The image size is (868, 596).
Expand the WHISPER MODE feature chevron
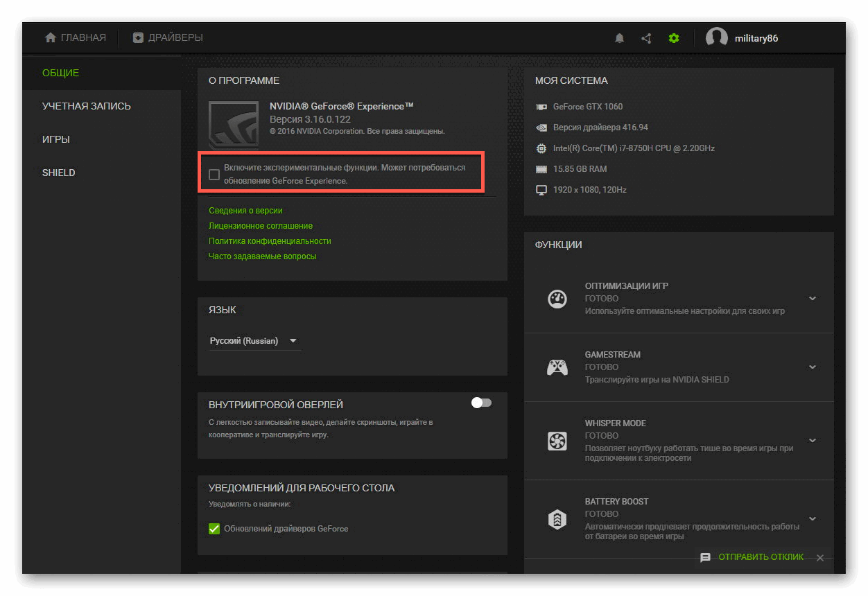tap(813, 441)
